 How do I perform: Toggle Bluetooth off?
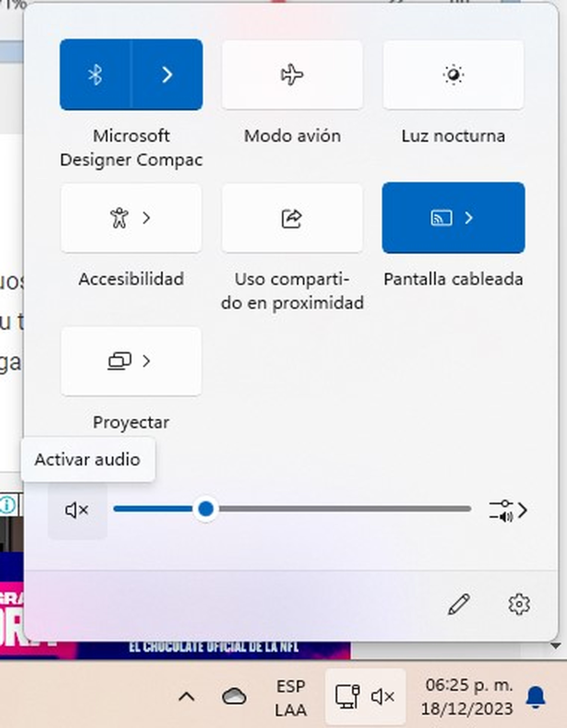tap(95, 75)
